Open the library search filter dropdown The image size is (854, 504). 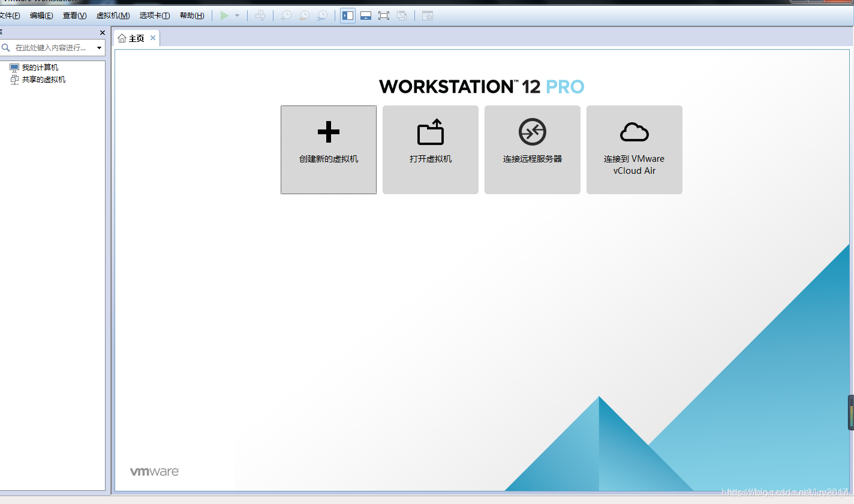(99, 48)
